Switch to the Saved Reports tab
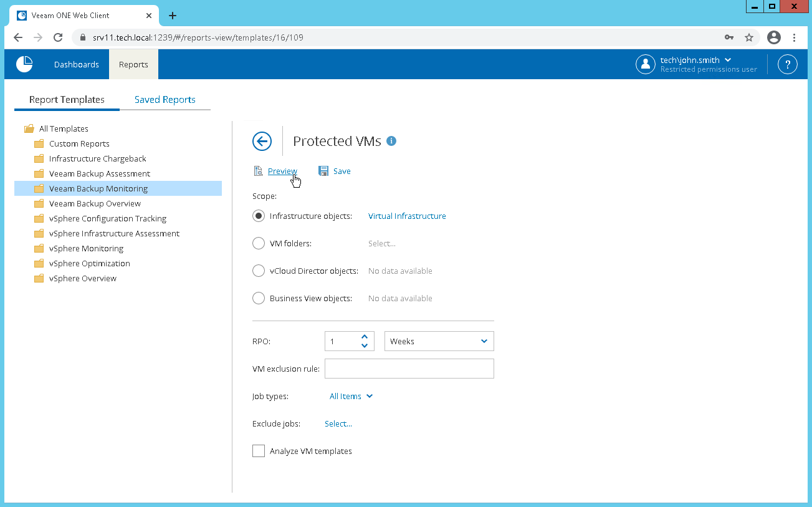Image resolution: width=812 pixels, height=507 pixels. point(165,100)
